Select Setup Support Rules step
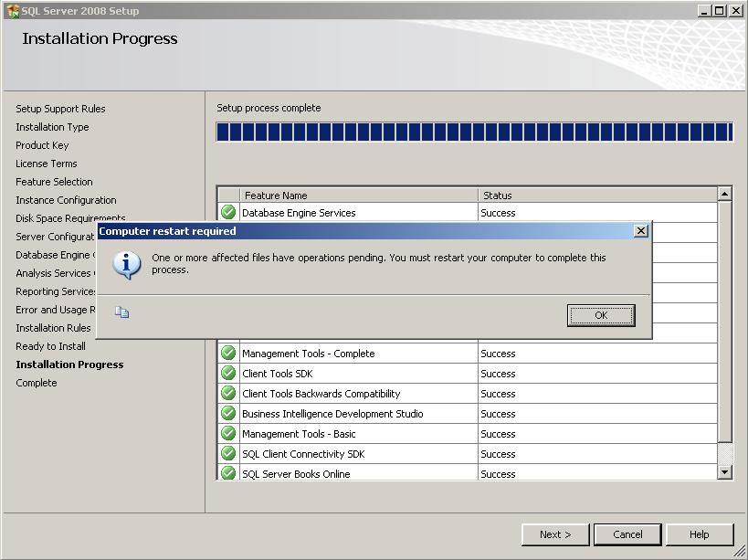 pos(60,109)
